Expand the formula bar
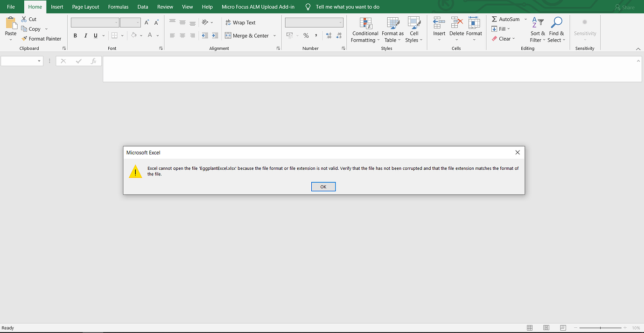The image size is (644, 333). click(x=638, y=61)
